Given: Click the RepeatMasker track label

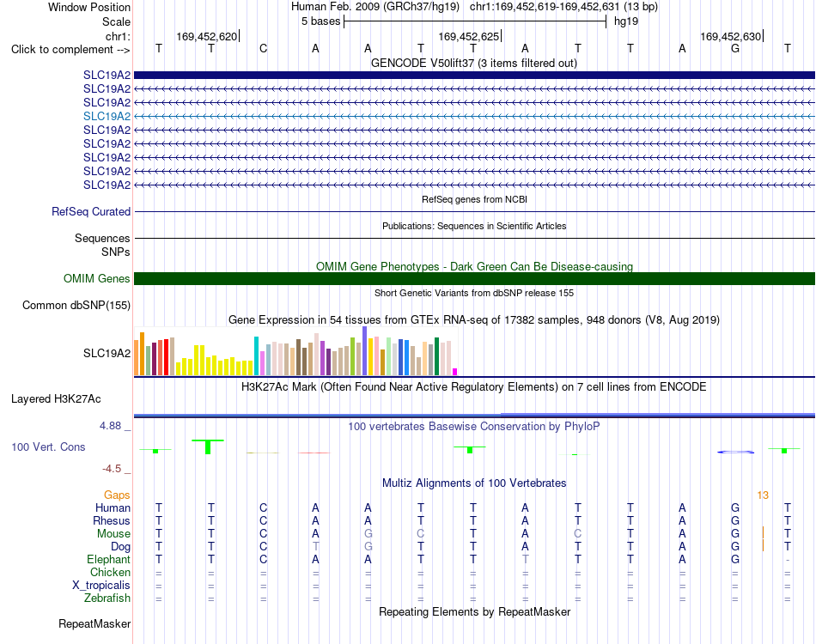Looking at the screenshot, I should 94,623.
